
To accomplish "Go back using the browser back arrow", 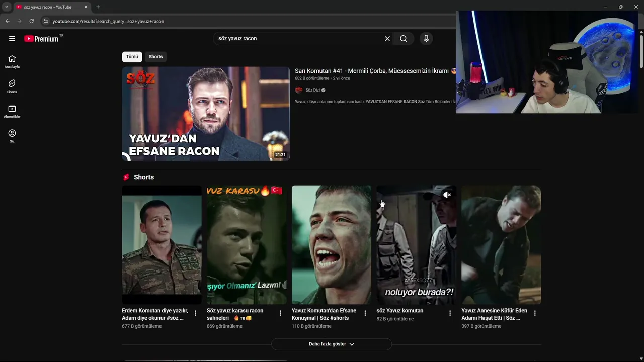I will [7, 21].
